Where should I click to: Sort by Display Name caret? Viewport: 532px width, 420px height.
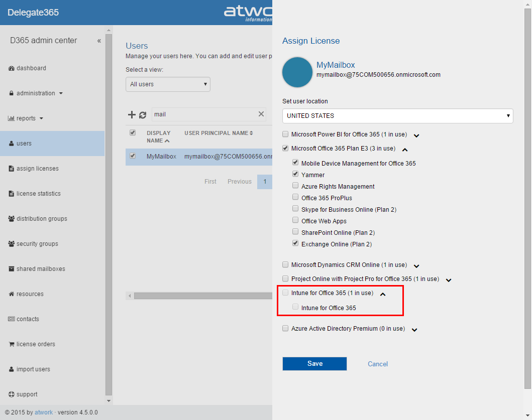(x=167, y=141)
